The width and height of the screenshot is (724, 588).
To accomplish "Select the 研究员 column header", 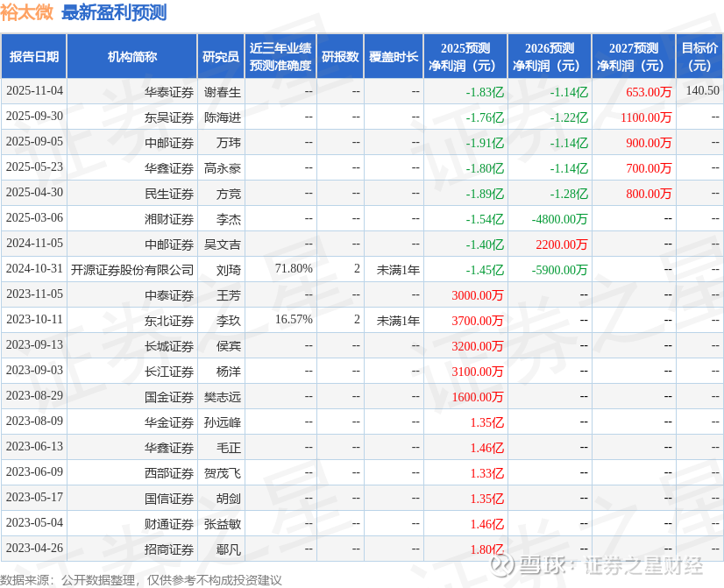I will click(221, 56).
